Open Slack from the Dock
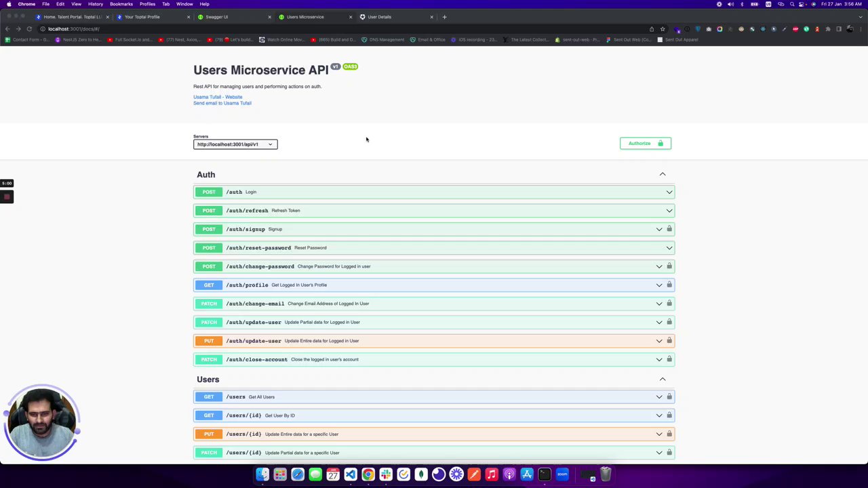The image size is (868, 488). [386, 474]
